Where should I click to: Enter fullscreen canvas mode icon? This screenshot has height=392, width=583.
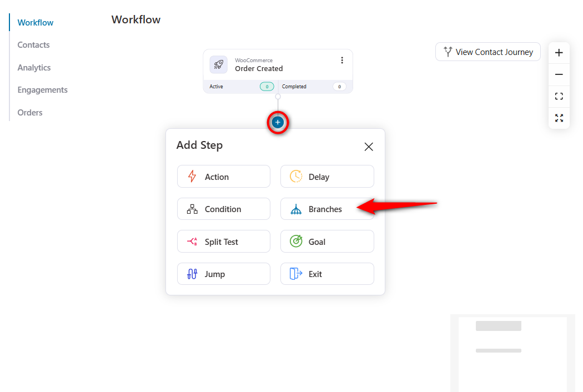pos(559,118)
